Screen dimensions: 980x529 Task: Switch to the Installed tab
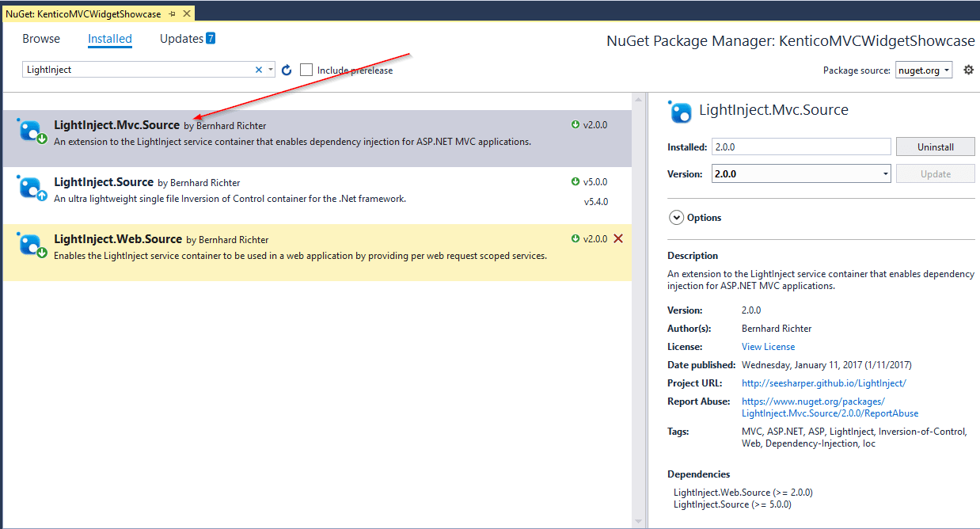(x=110, y=39)
